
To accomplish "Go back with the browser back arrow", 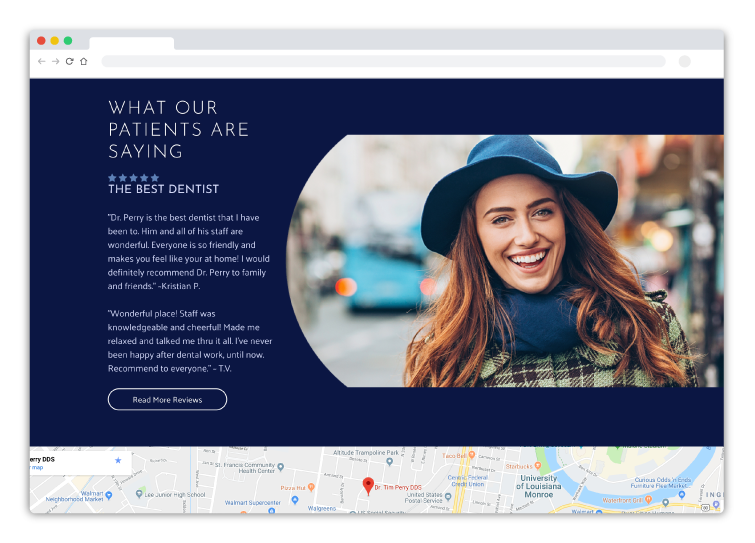I will click(x=41, y=61).
